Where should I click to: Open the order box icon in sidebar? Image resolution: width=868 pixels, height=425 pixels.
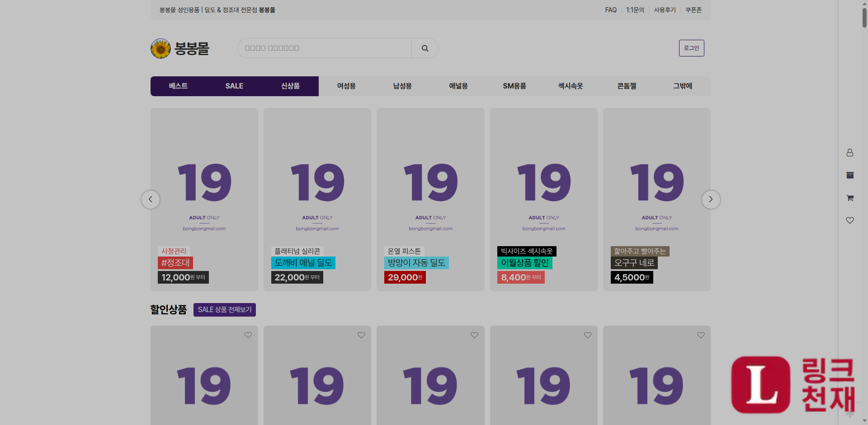click(850, 175)
